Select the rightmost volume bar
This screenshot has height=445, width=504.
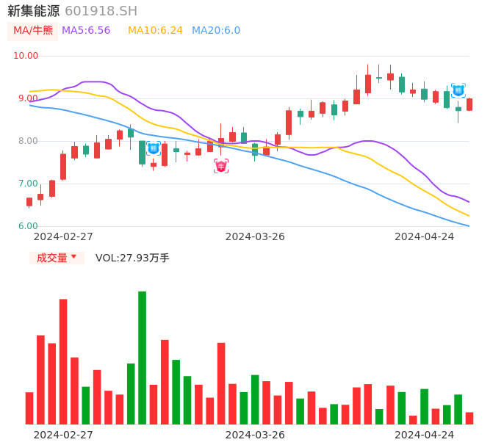(x=469, y=418)
